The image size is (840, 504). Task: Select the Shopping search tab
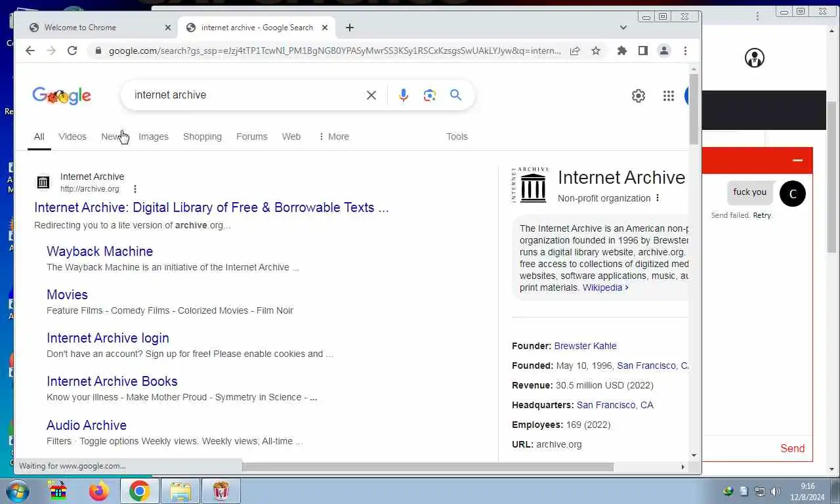click(202, 136)
